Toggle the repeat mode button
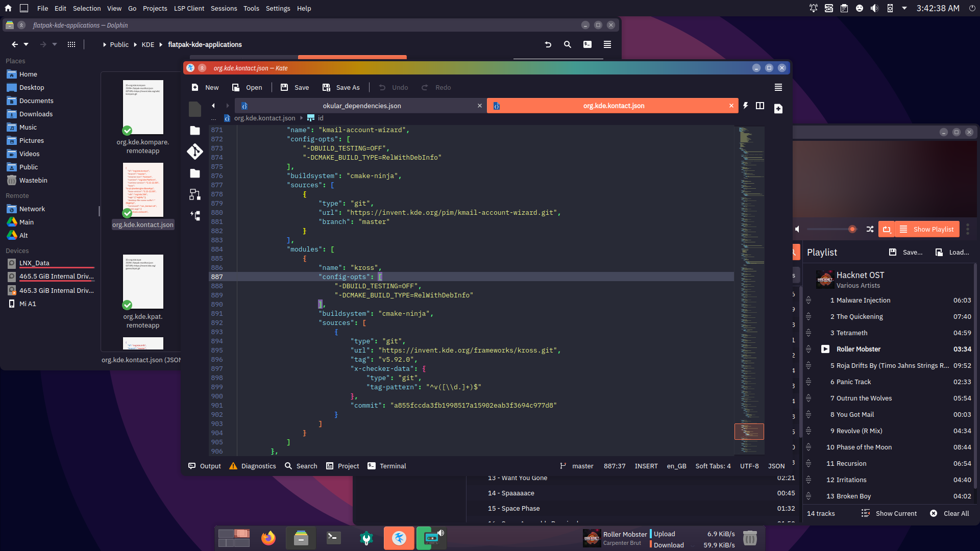980x551 pixels. tap(886, 229)
